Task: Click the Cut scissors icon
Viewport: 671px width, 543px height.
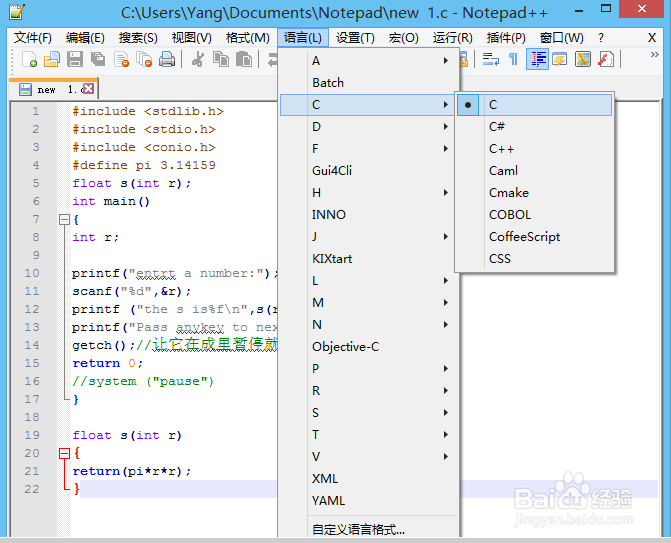Action: coord(198,59)
